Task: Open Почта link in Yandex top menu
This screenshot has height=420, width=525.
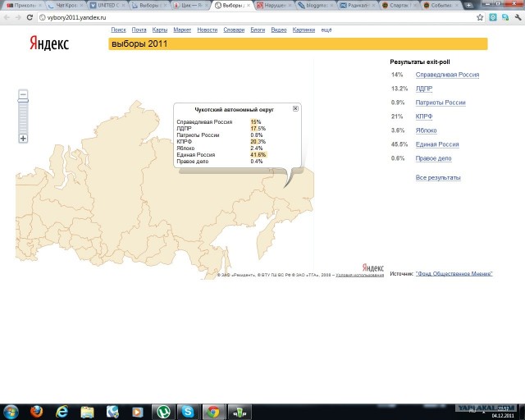Action: tap(139, 30)
